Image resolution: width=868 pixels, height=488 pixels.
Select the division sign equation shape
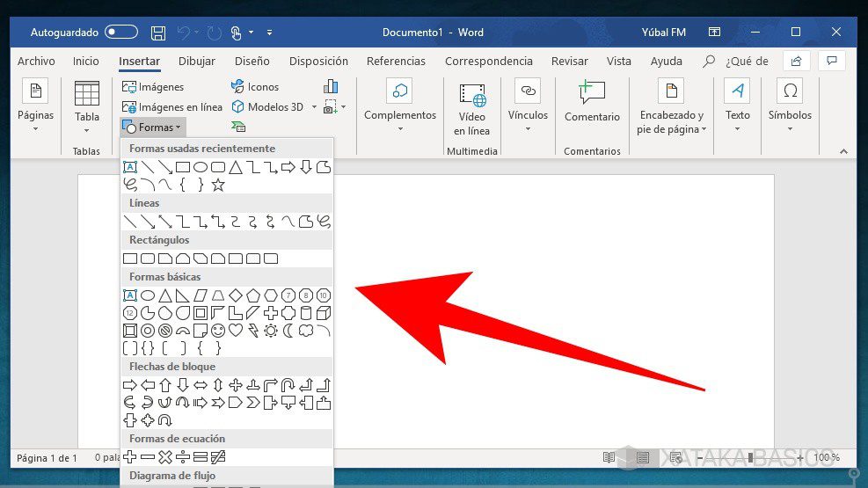tap(183, 457)
